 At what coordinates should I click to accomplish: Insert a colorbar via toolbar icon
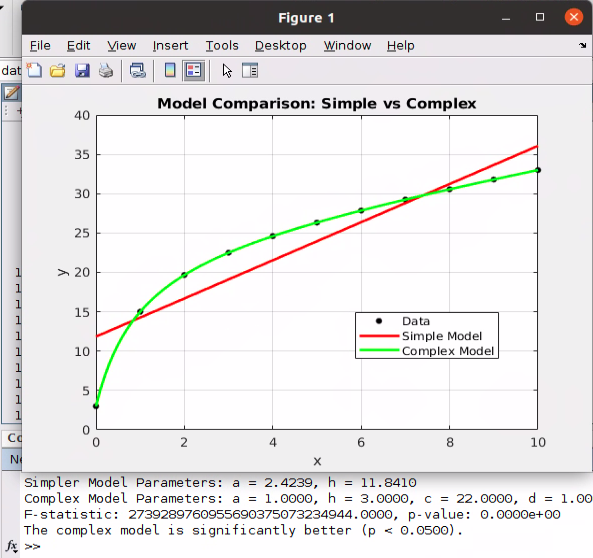click(170, 70)
